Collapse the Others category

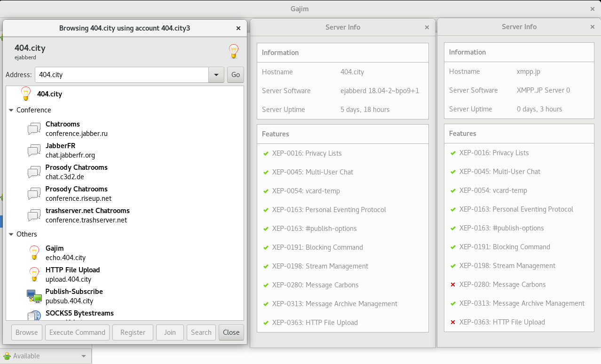pos(11,234)
